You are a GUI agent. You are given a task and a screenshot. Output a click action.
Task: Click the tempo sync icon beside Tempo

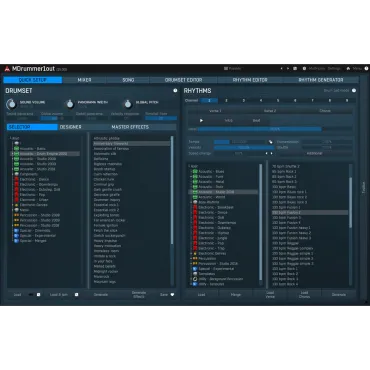[x=270, y=142]
